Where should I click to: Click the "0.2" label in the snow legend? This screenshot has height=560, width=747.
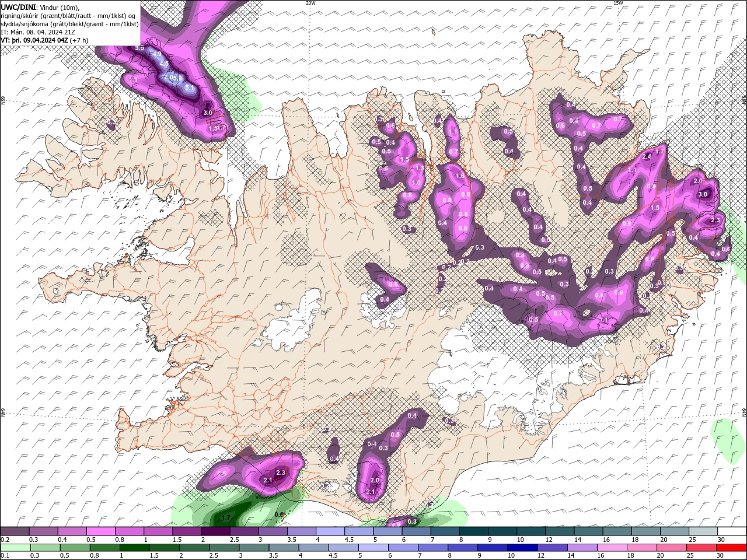coord(5,540)
